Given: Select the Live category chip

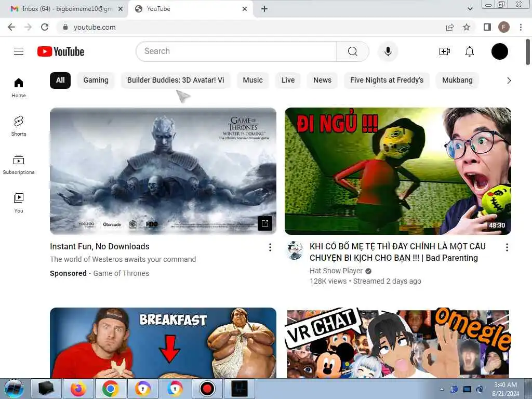Looking at the screenshot, I should point(288,81).
